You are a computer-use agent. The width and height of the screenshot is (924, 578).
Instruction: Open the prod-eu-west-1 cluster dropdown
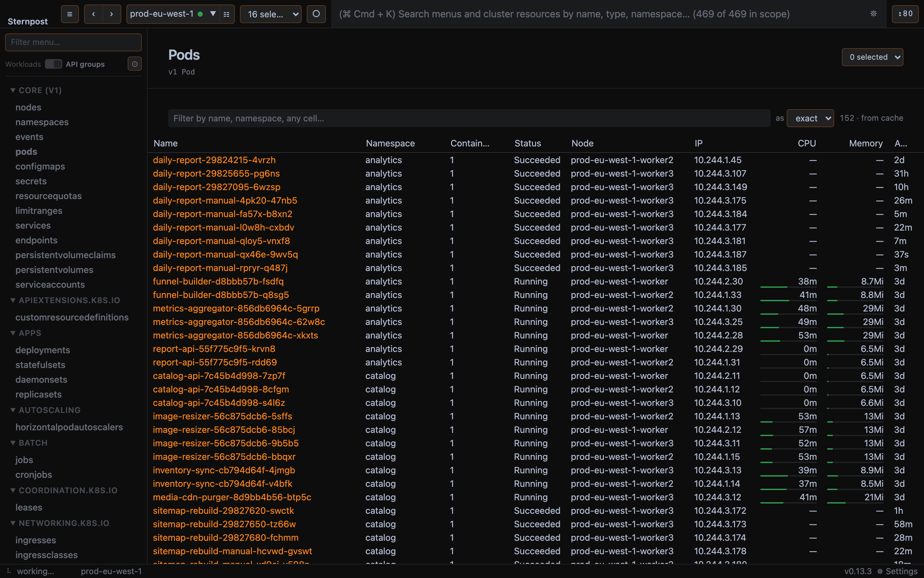[x=173, y=14]
